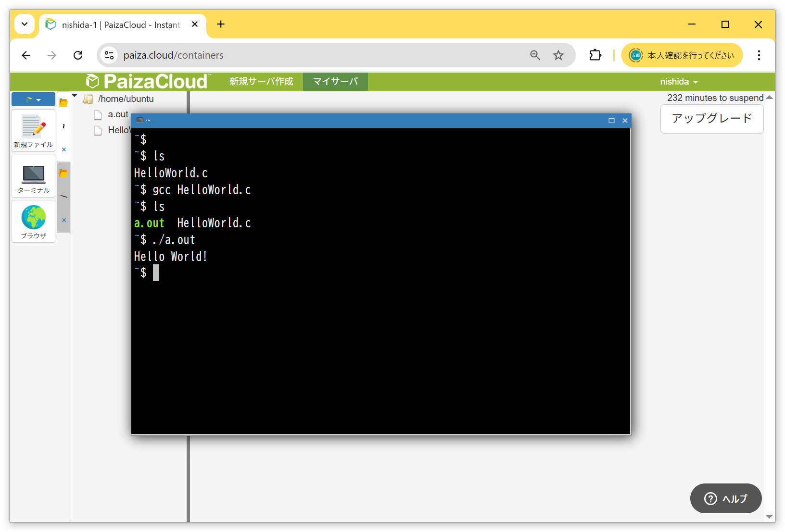Select the partially hidden Hello file in tree
785x532 pixels.
(119, 130)
